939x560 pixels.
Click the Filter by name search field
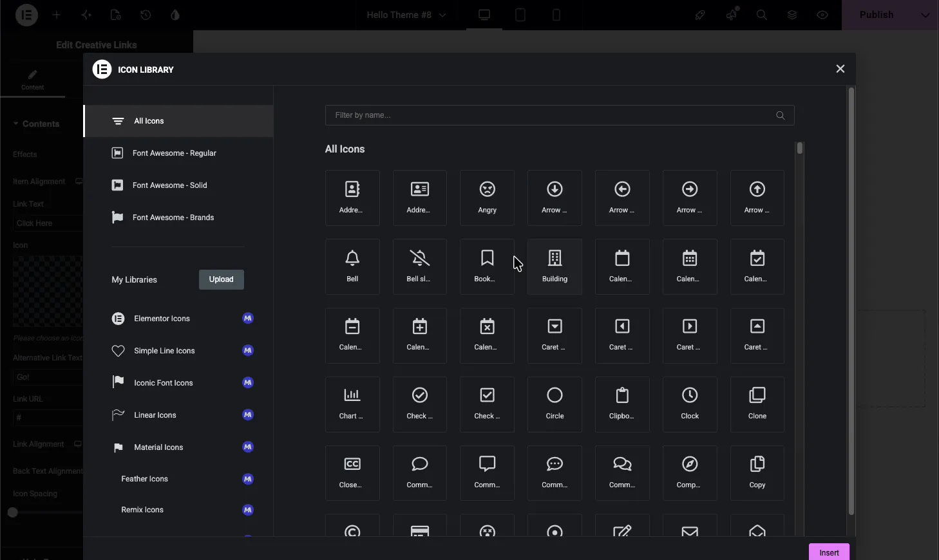(x=560, y=115)
